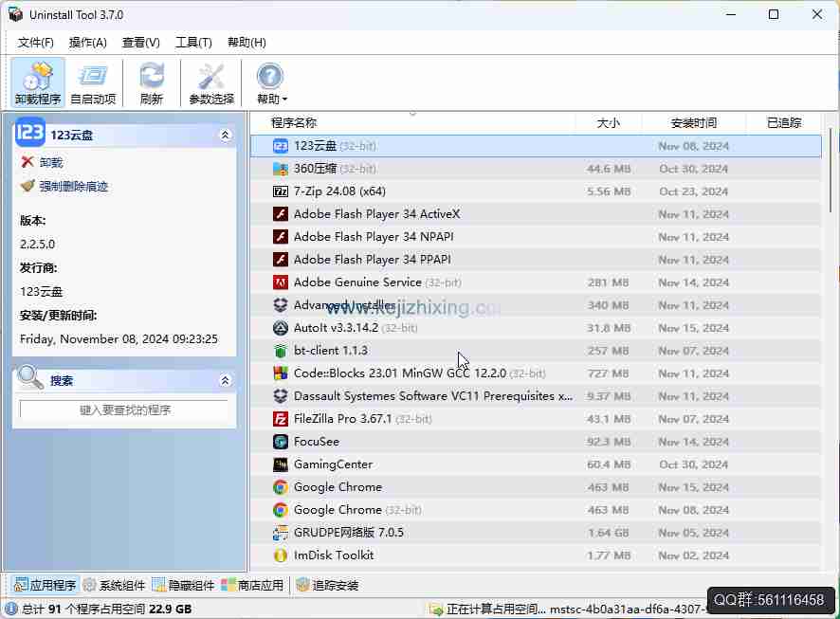Image resolution: width=840 pixels, height=619 pixels.
Task: Click the program search input field
Action: [x=124, y=410]
